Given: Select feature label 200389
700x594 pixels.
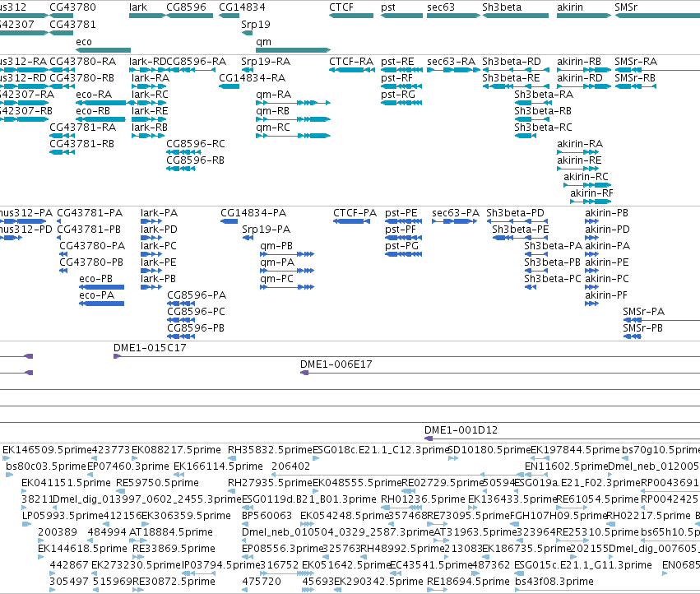Looking at the screenshot, I should 58,532.
